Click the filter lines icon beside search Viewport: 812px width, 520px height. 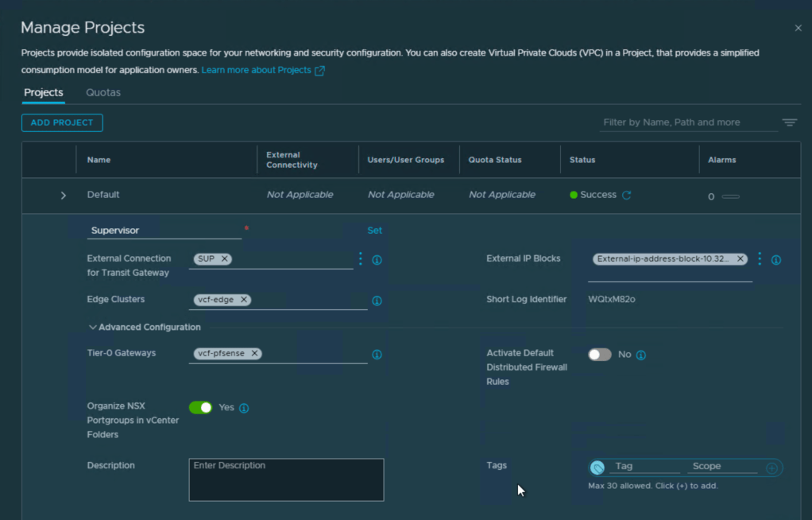789,122
